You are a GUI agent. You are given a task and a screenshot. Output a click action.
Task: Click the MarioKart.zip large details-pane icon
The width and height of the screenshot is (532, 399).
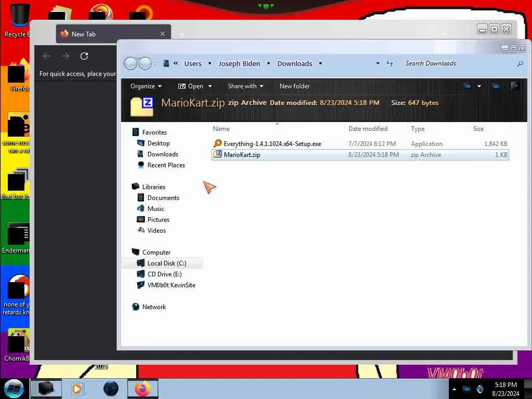click(x=142, y=106)
